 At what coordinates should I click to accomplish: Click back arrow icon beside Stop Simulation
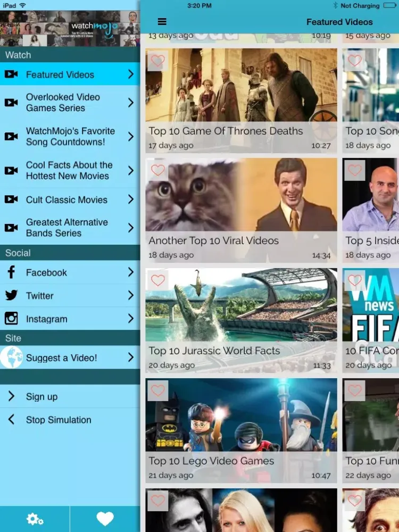point(11,419)
